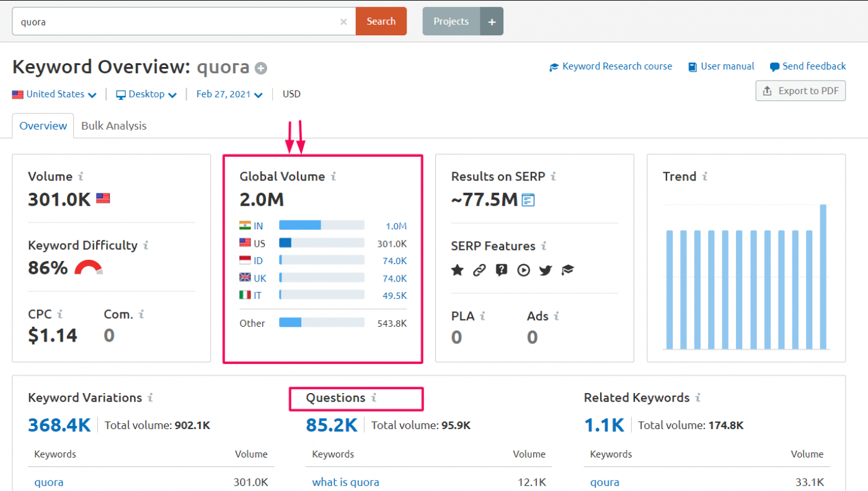Click the 49.5K volume value for Italy
Screen dimensions: 868x491
[x=394, y=296]
